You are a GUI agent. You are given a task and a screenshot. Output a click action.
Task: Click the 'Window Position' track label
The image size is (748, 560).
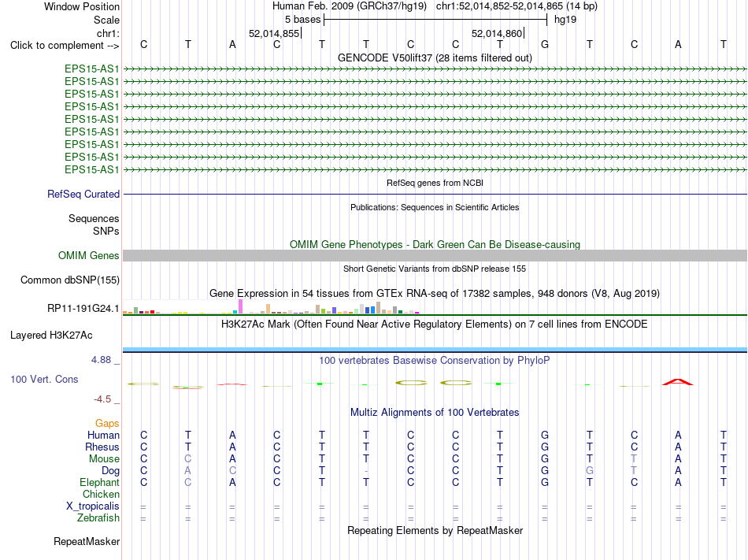(82, 6)
